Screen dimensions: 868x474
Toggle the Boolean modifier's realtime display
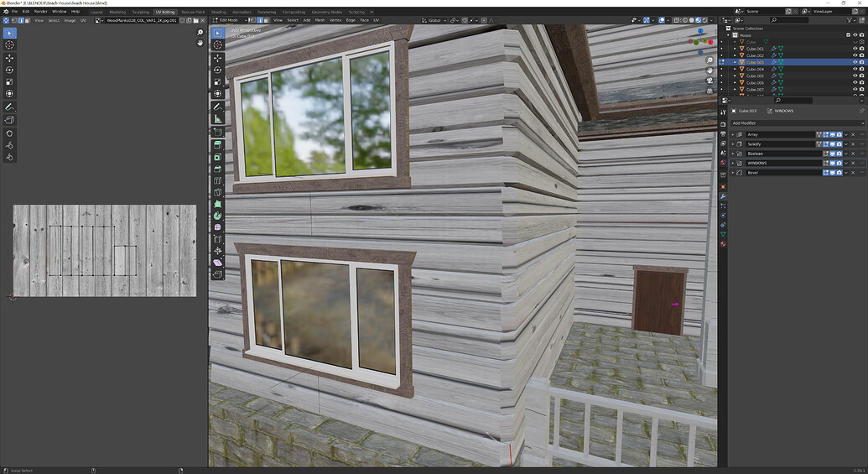tap(833, 154)
